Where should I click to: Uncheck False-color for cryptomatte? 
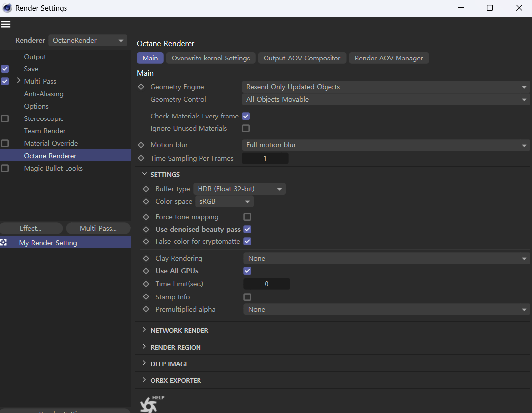[x=247, y=241]
